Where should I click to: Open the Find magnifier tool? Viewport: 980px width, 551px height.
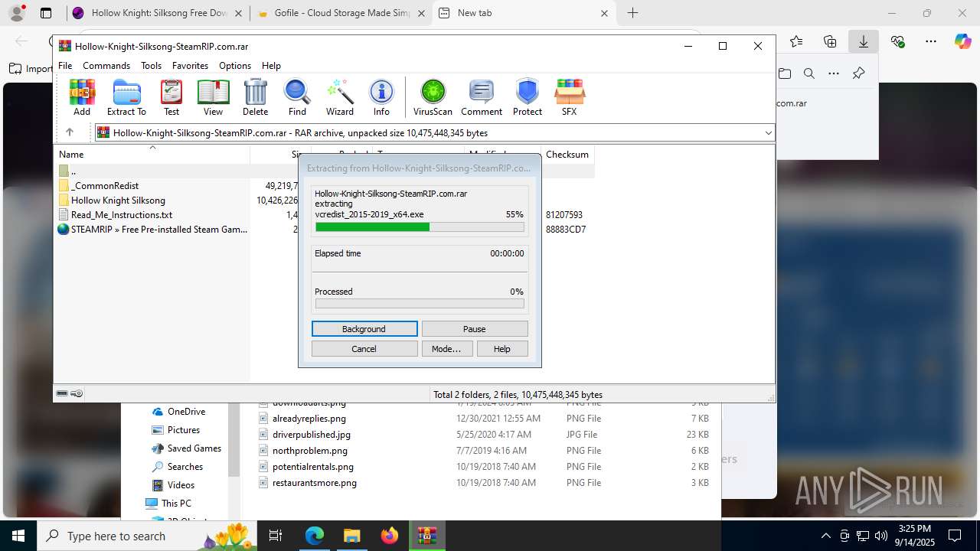297,97
